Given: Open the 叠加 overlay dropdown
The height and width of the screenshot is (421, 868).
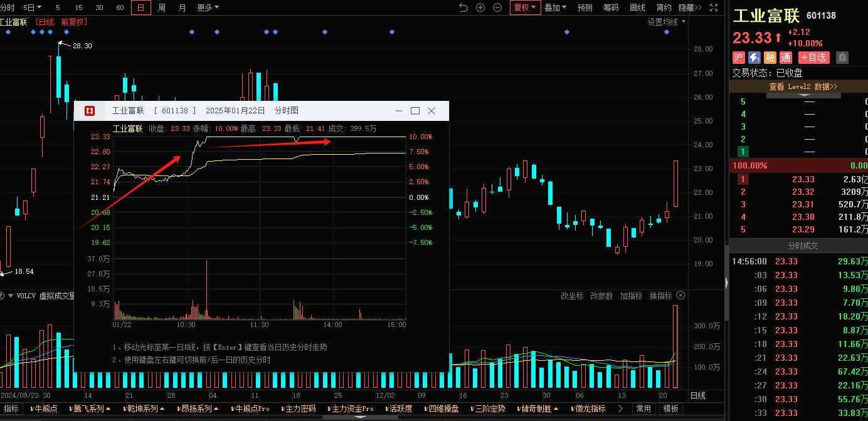Looking at the screenshot, I should [x=555, y=8].
